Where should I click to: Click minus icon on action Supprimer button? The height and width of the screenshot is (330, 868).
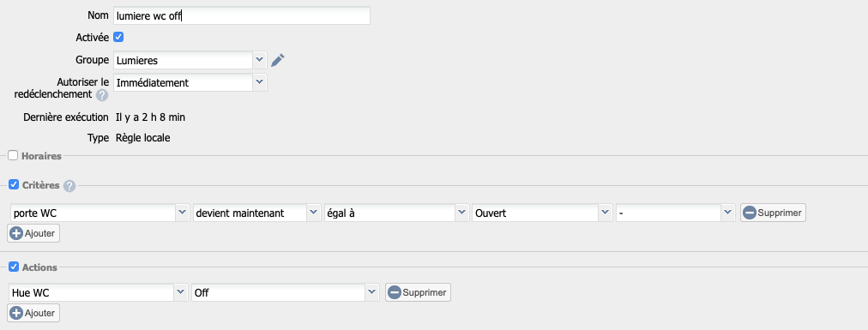(395, 292)
